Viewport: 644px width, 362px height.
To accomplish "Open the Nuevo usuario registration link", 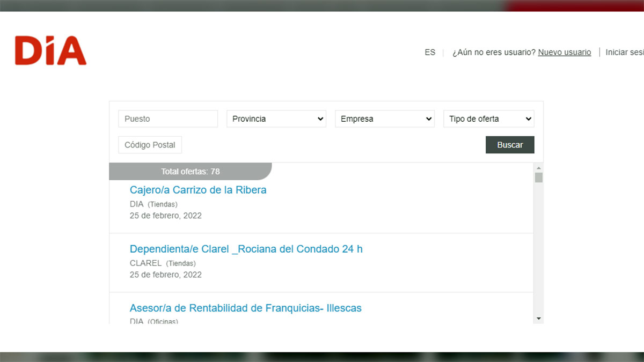I will pos(564,52).
